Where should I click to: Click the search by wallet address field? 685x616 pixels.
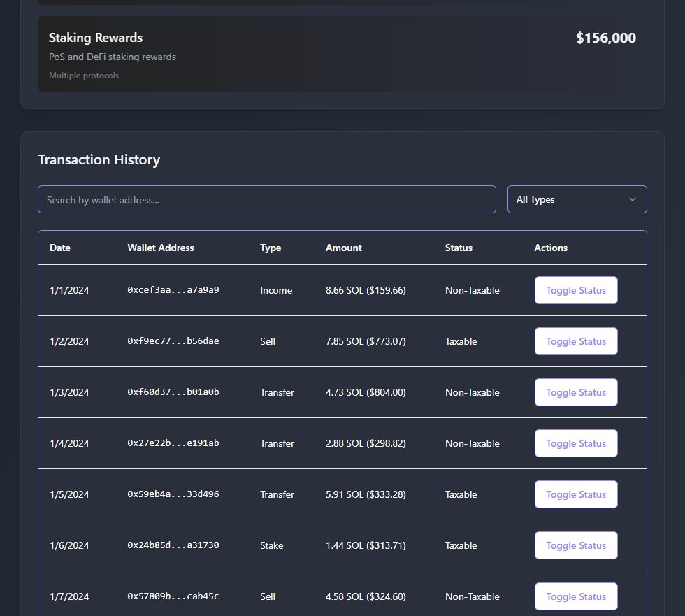point(266,199)
